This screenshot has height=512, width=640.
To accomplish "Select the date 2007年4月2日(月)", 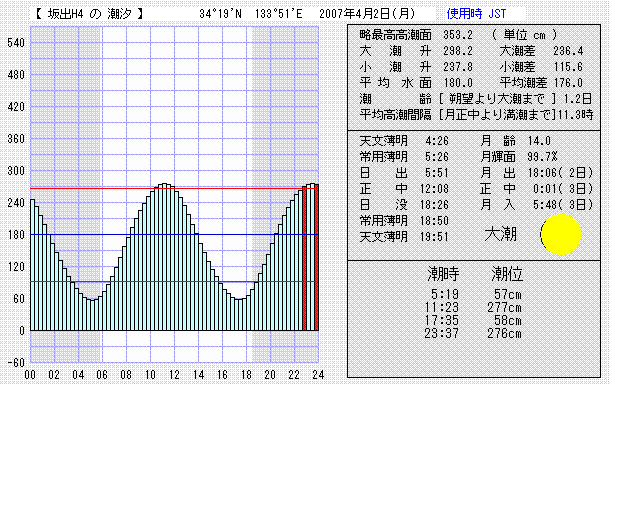I will [x=367, y=14].
